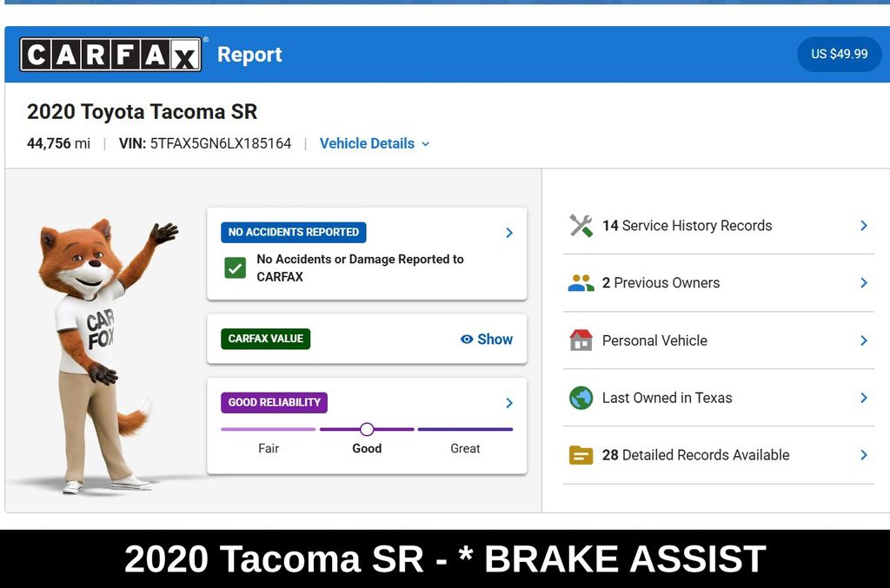The height and width of the screenshot is (588, 890).
Task: Click the Report title in header
Action: (x=249, y=55)
